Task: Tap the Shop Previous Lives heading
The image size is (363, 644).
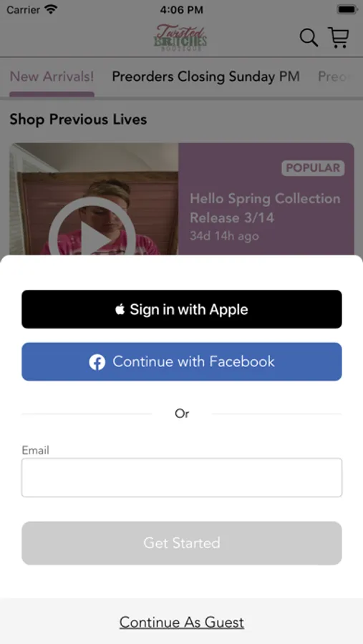Action: pos(78,119)
